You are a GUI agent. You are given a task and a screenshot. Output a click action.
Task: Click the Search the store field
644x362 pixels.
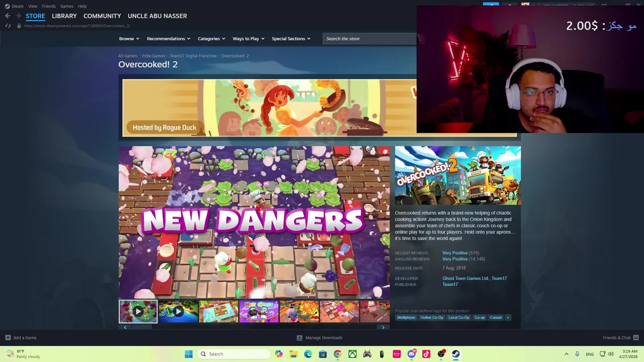(x=369, y=39)
